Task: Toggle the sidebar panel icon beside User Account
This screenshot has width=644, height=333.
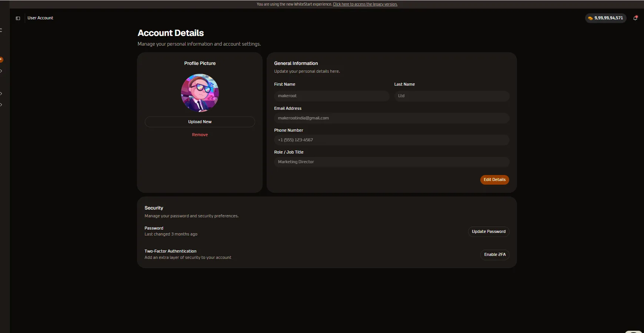Action: (18, 18)
